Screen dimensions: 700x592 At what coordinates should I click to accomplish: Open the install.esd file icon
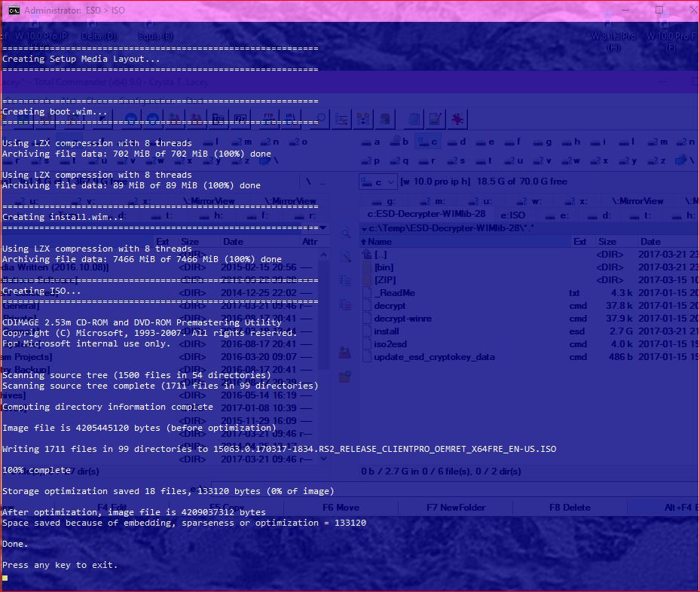[x=367, y=331]
